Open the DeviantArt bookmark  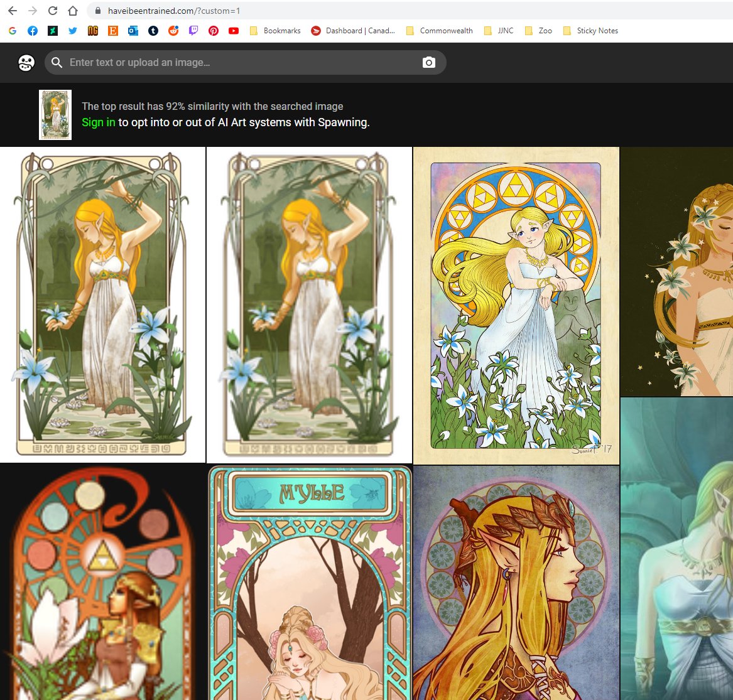pyautogui.click(x=53, y=31)
